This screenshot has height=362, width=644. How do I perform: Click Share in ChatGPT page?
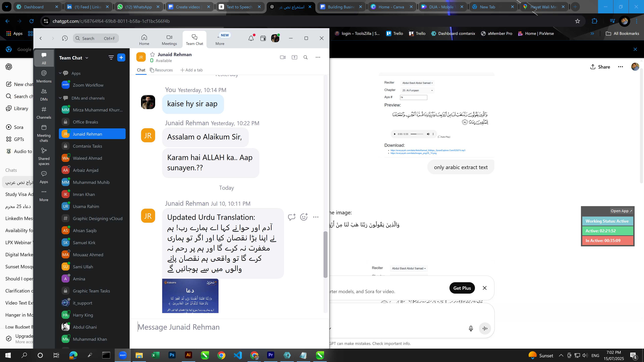click(600, 67)
